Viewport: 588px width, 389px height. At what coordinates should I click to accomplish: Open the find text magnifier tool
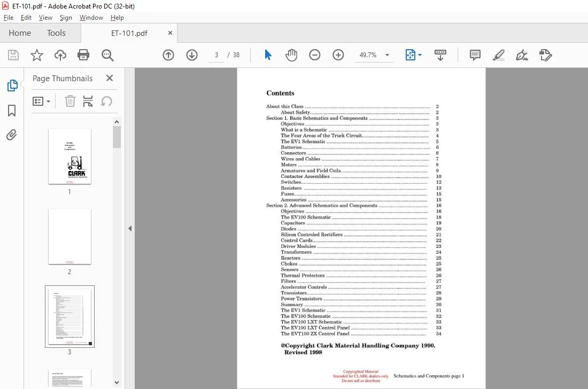107,55
